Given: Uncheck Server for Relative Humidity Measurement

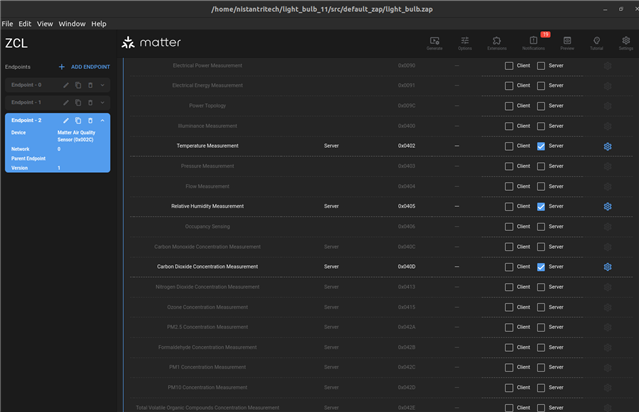Looking at the screenshot, I should pos(541,207).
